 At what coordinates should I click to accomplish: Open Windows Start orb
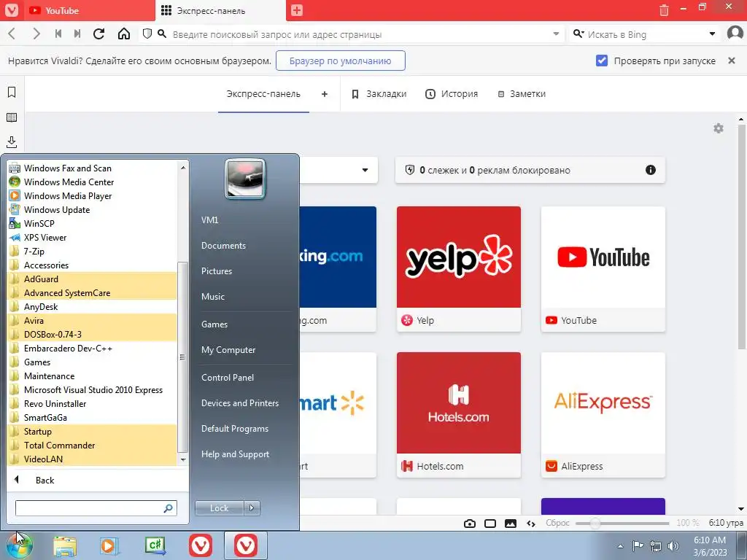19,545
